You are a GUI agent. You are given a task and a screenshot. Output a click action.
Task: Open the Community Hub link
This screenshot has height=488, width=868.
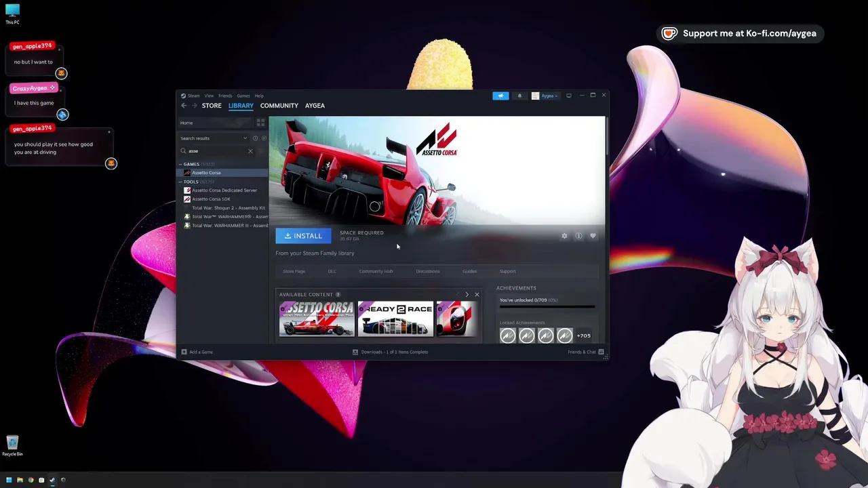point(376,271)
